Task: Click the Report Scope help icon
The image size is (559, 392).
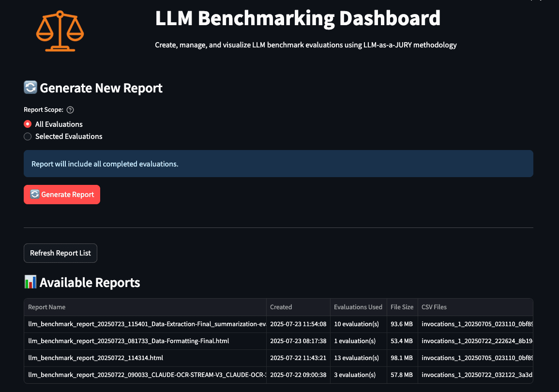Action: pos(70,110)
